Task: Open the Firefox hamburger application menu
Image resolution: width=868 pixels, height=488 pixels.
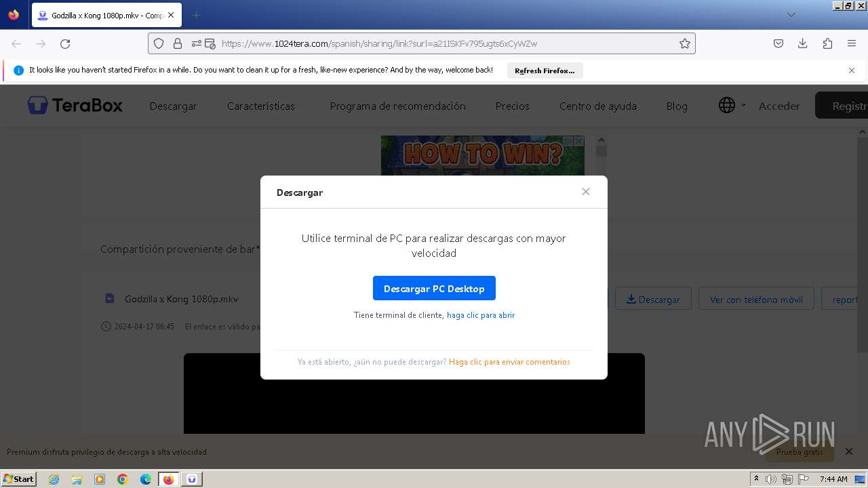Action: coord(852,43)
